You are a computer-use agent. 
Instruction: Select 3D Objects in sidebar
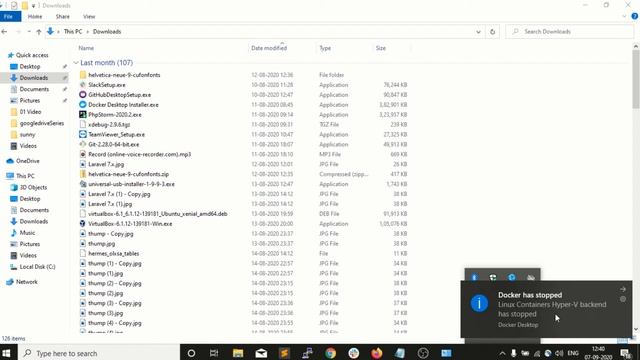click(33, 187)
